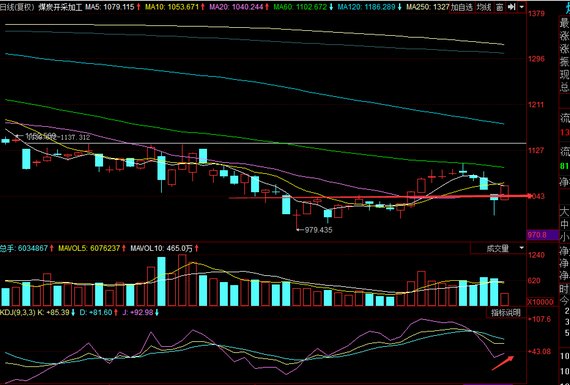Click the MA60 down-arrow indicator
This screenshot has height=385, width=570.
331,7
